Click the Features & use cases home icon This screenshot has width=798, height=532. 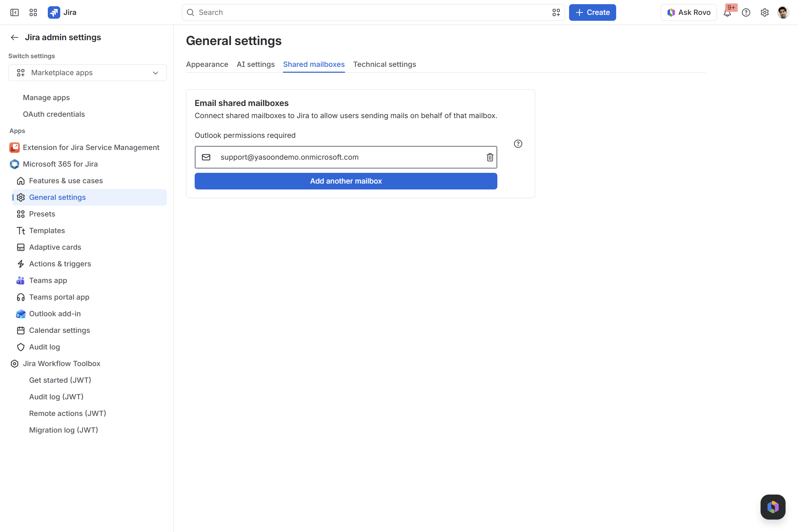[21, 181]
